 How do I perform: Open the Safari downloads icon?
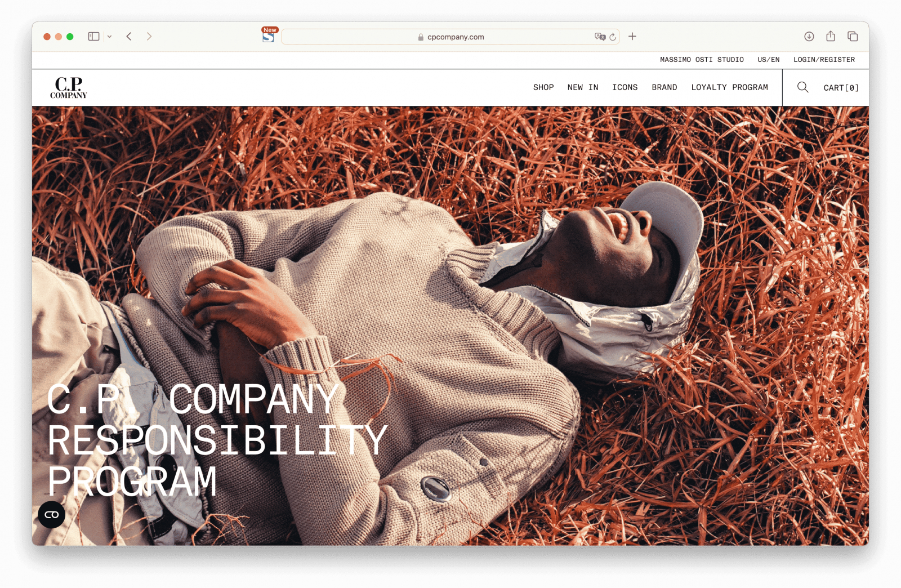point(809,37)
